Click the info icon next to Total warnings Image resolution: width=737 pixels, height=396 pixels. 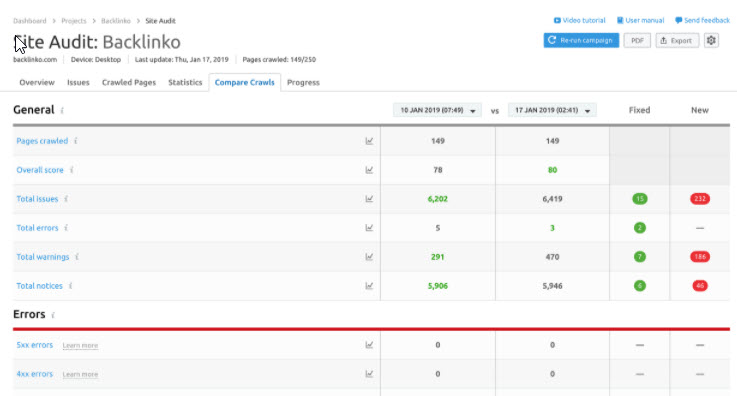tap(77, 257)
